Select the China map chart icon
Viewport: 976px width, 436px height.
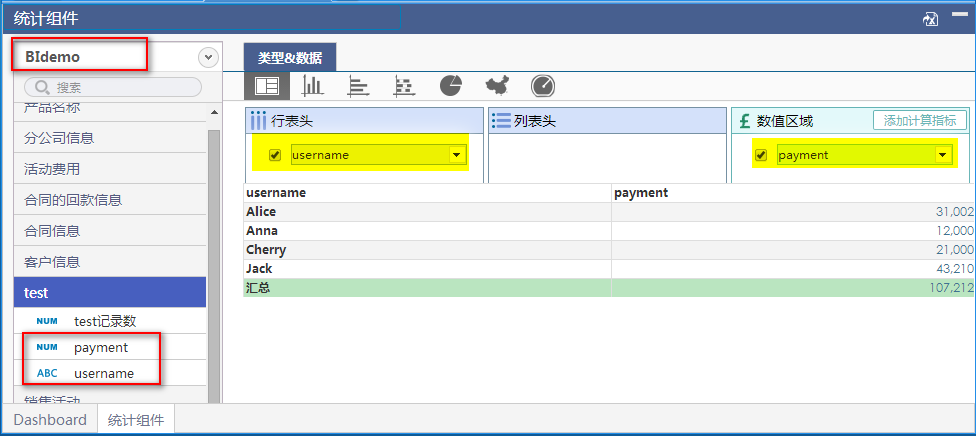[496, 86]
